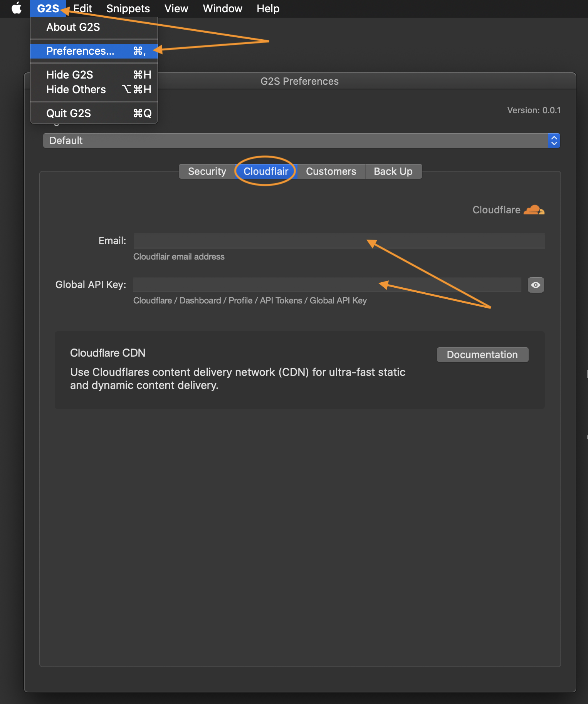Switch to the Security tab
Screen dimensions: 588x704
207,171
